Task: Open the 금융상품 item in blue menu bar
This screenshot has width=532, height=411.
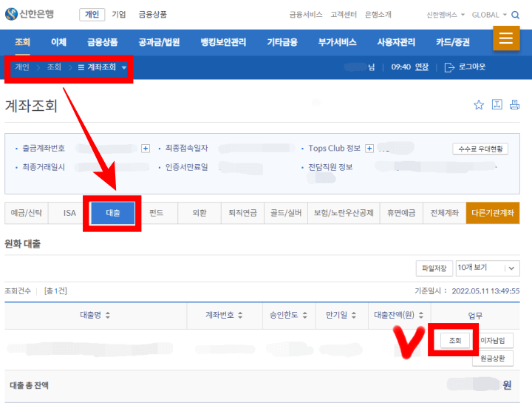Action: coord(103,42)
